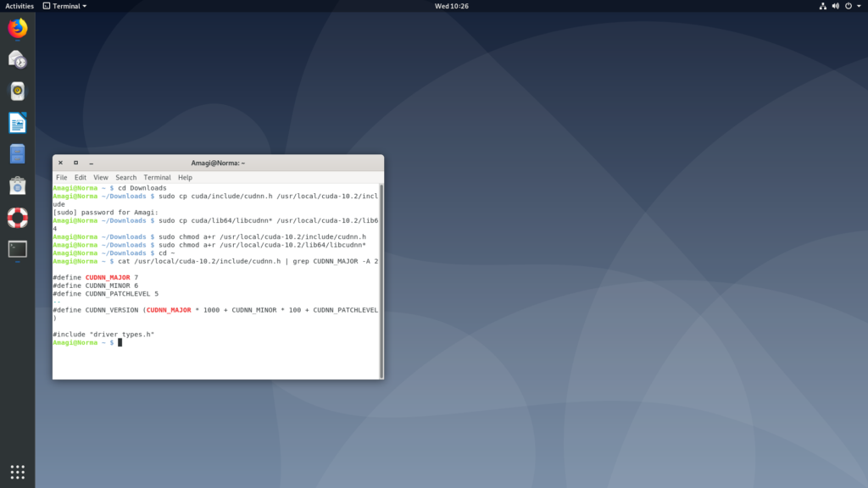This screenshot has width=868, height=488.
Task: Click the '[sudo] password for Amagi:' line
Action: click(106, 213)
